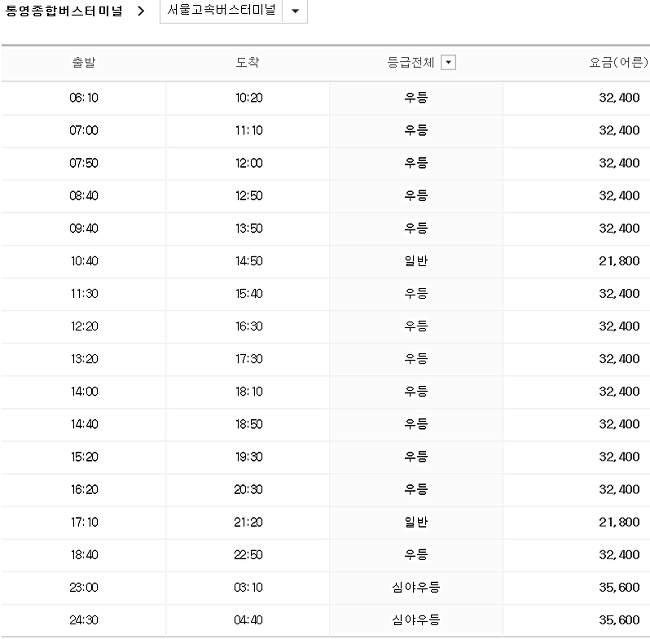
Task: Select the 14:40 departure time
Action: [x=84, y=424]
